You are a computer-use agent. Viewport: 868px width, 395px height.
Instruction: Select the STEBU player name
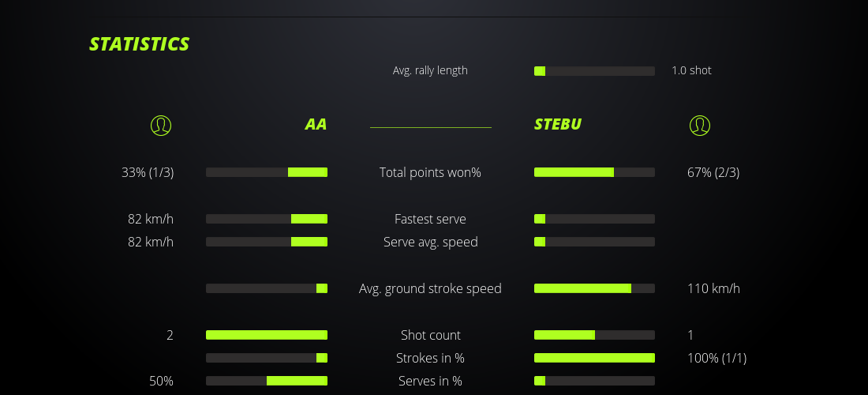pos(558,124)
